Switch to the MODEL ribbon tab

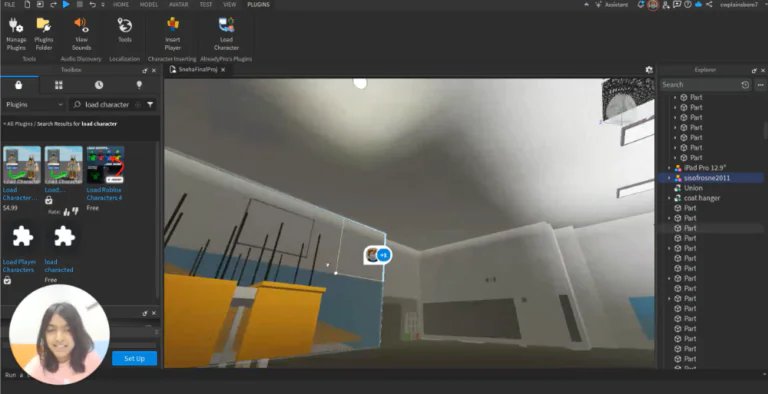coord(149,4)
